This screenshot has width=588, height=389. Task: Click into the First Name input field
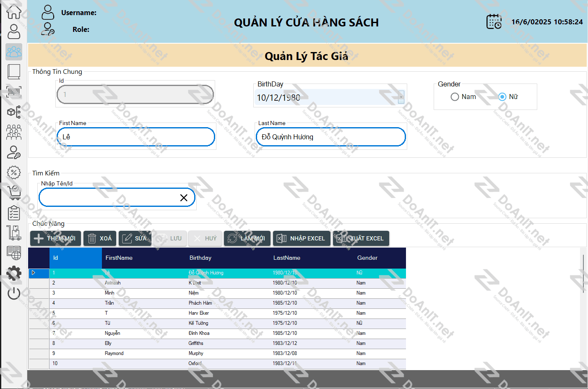pos(135,137)
